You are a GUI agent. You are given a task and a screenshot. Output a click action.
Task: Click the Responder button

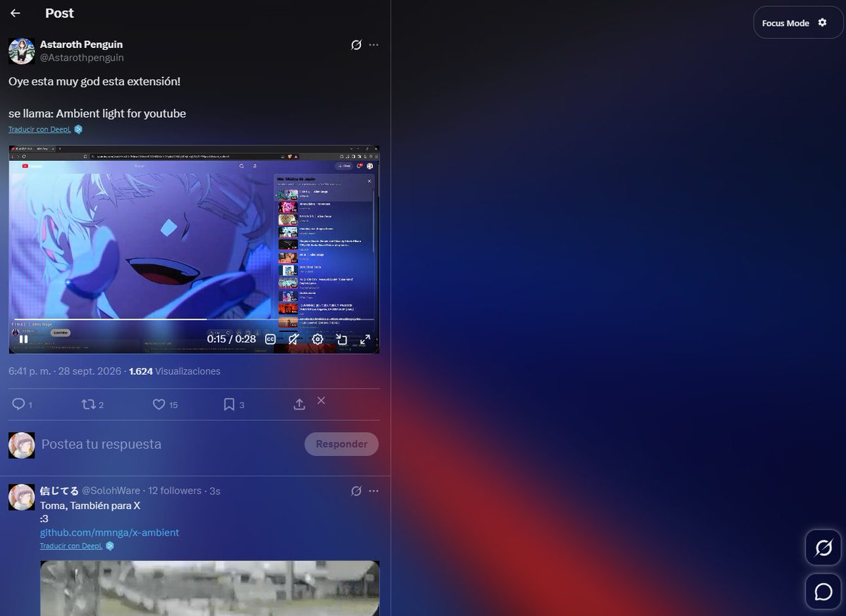[x=341, y=444]
